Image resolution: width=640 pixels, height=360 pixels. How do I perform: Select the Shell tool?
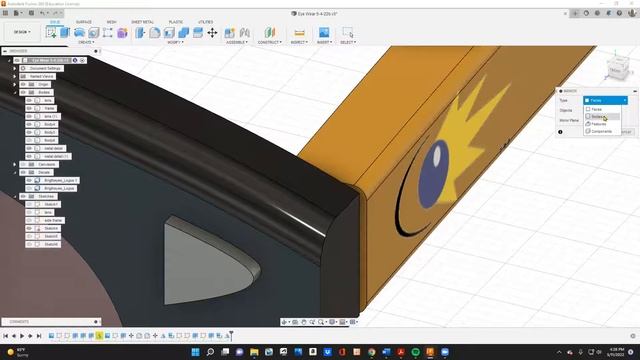(169, 32)
